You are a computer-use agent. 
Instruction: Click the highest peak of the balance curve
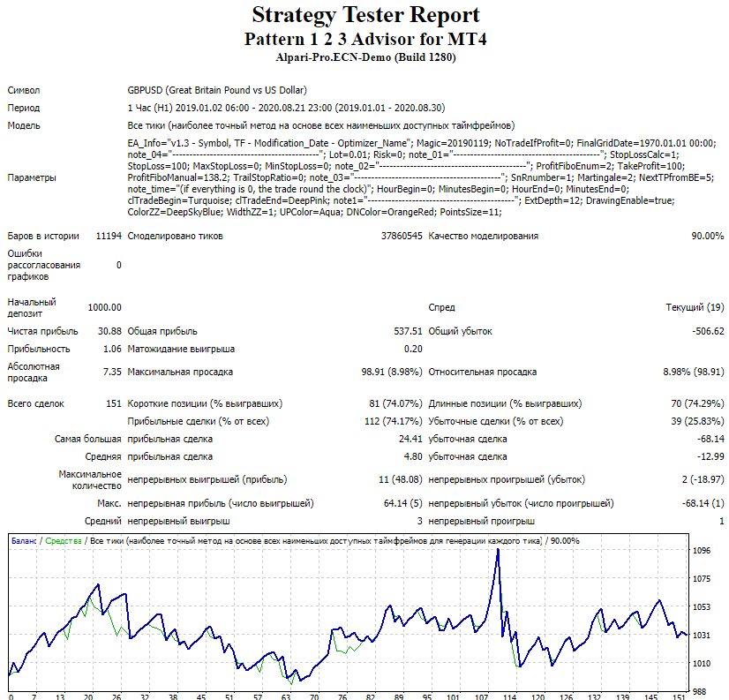498,550
